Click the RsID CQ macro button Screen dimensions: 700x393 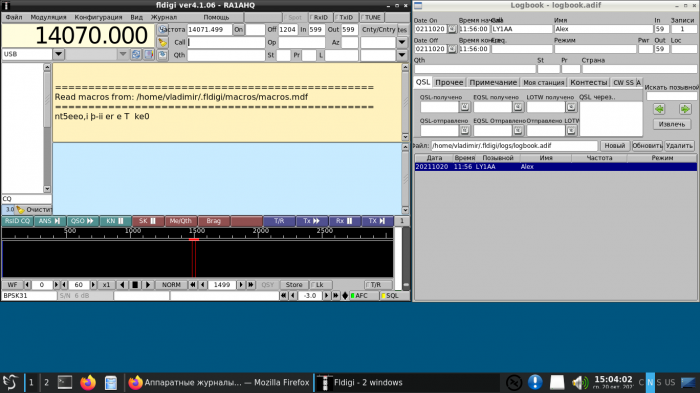coord(17,221)
